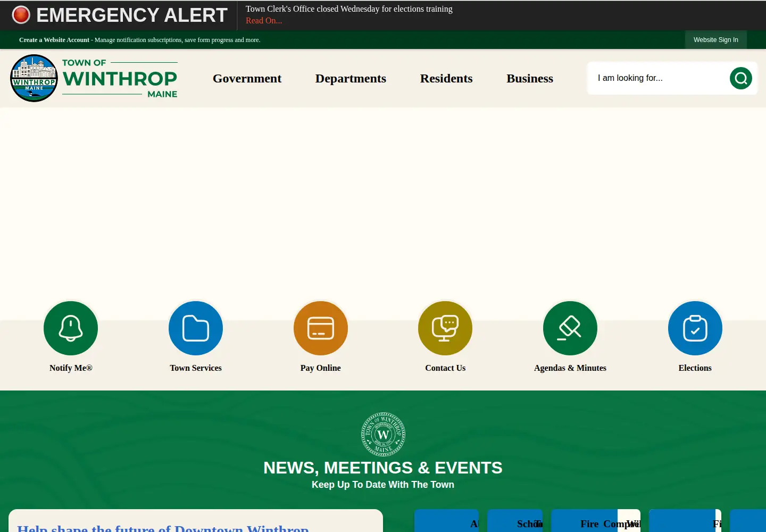Open the Government menu
The height and width of the screenshot is (532, 766).
click(x=247, y=79)
